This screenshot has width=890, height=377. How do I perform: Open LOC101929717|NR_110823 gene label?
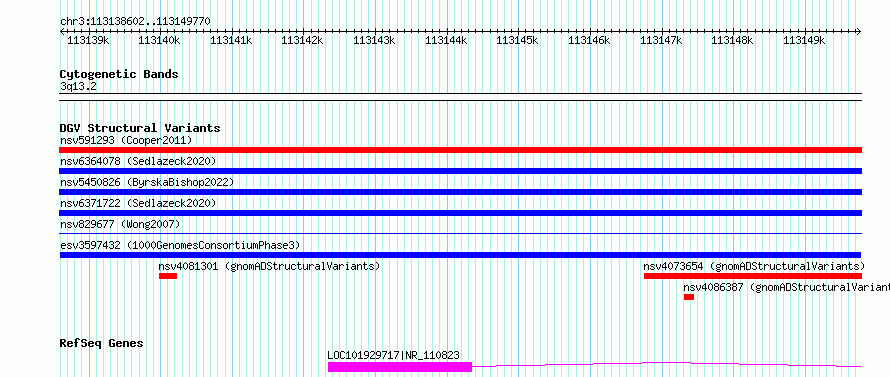pyautogui.click(x=393, y=355)
